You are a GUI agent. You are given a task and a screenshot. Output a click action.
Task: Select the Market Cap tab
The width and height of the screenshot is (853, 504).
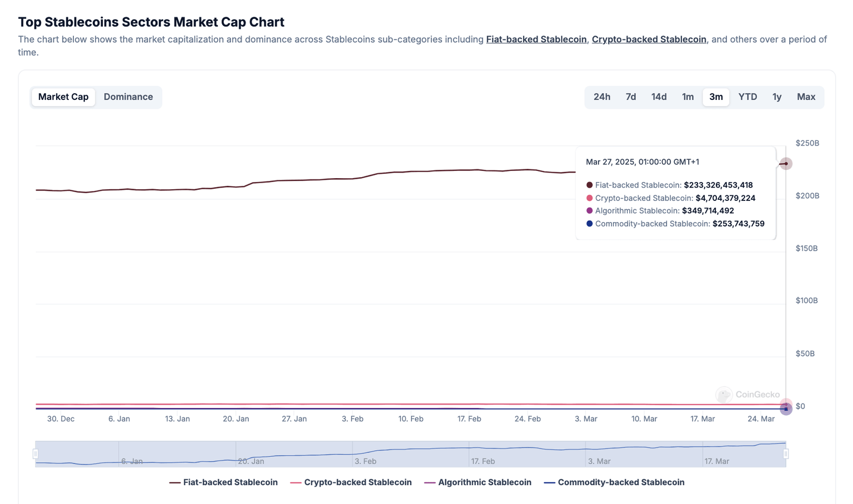(x=63, y=97)
